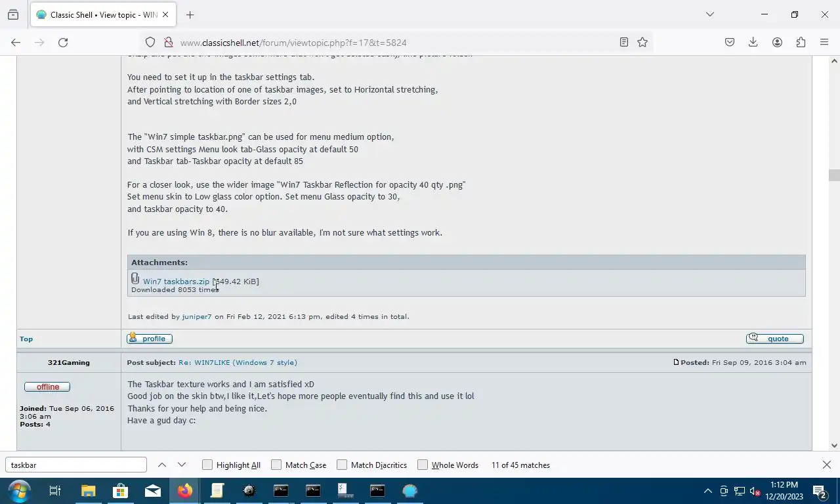This screenshot has height=504, width=840.
Task: Open Firefox account menu
Action: 777,42
